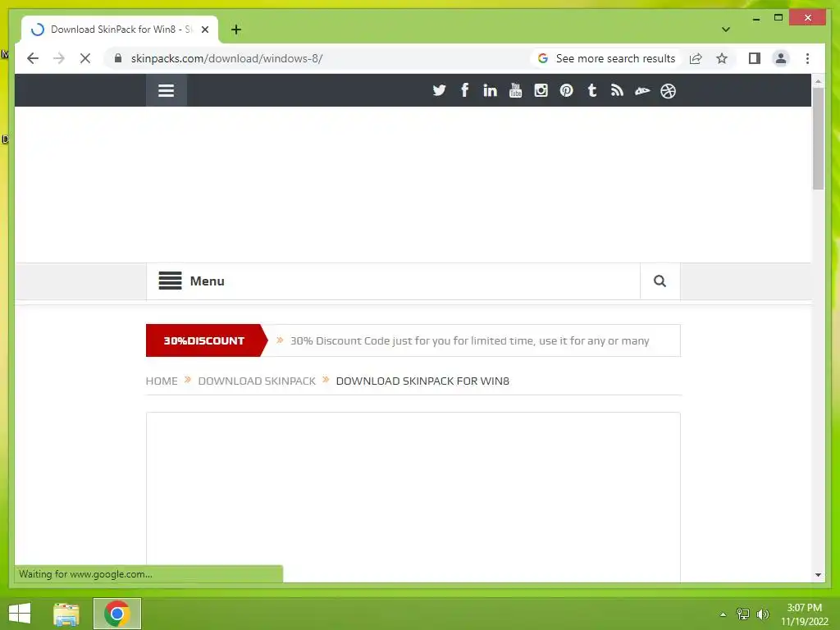Open the Twitter social icon

coord(439,90)
